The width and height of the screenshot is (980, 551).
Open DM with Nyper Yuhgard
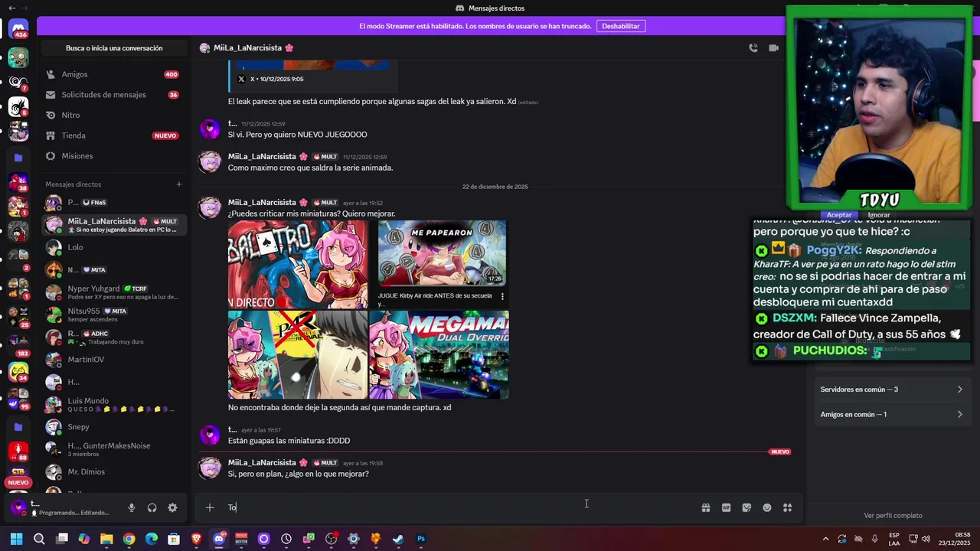[x=113, y=292]
